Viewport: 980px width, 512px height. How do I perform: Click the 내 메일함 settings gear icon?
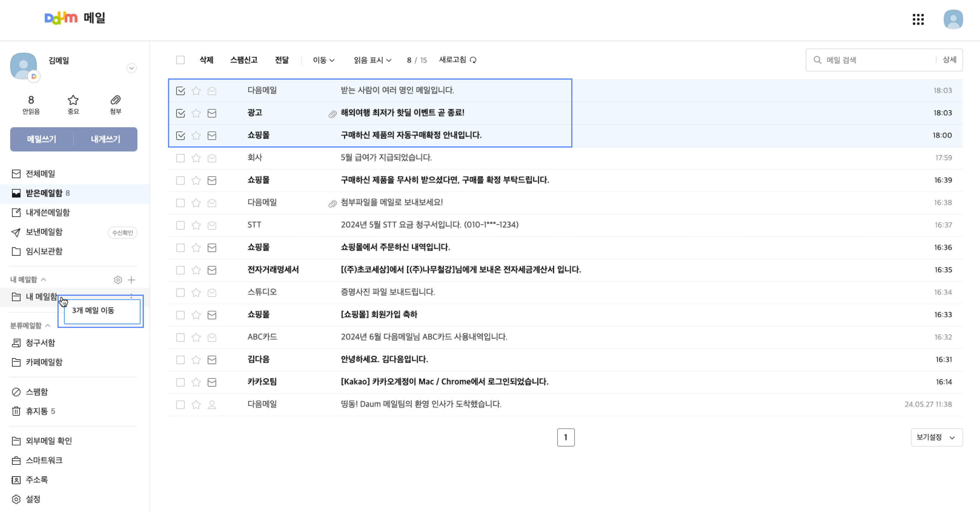(x=118, y=279)
